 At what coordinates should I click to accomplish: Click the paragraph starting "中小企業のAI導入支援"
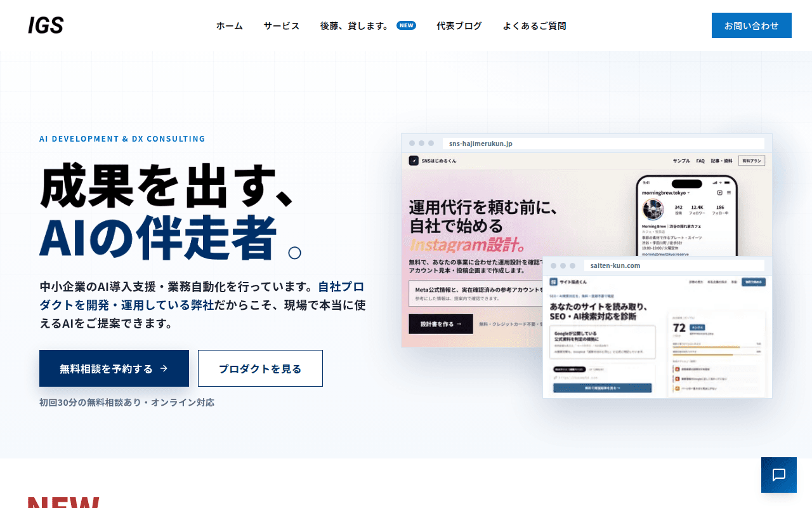(x=203, y=305)
